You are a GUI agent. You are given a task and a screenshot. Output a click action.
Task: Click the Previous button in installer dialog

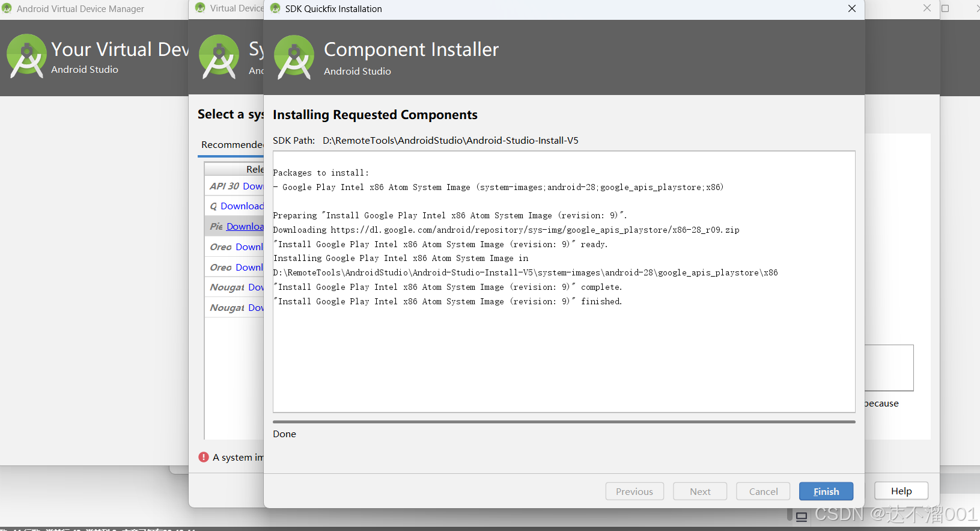click(635, 491)
